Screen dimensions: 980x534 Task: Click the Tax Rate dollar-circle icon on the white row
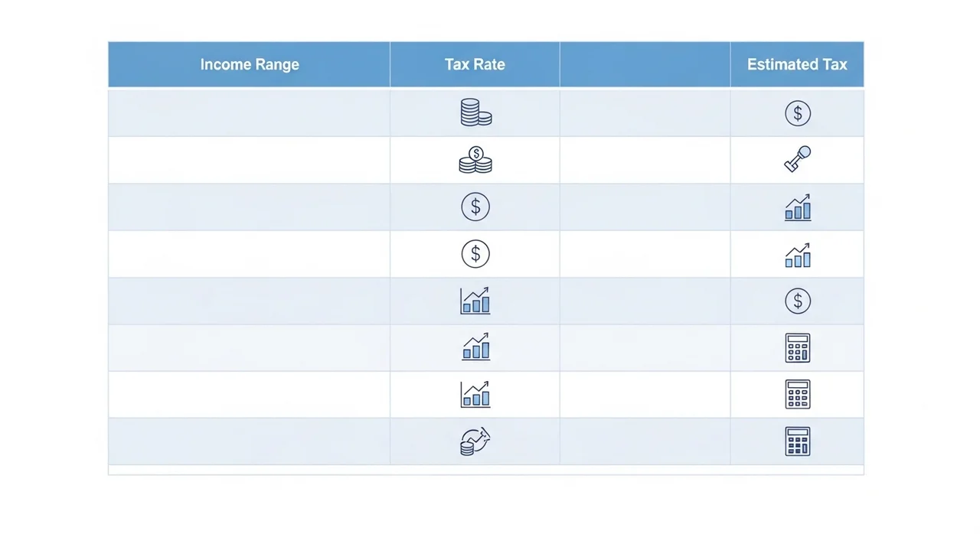coord(475,254)
